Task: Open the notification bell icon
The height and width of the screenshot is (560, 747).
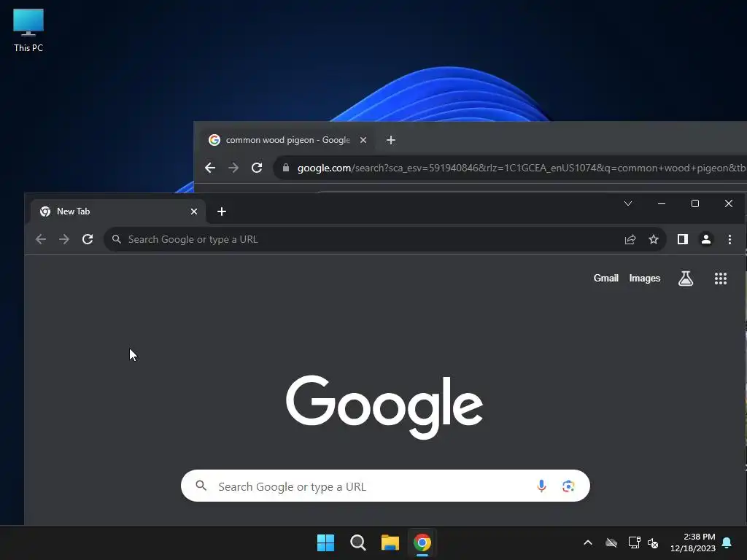Action: [x=727, y=542]
